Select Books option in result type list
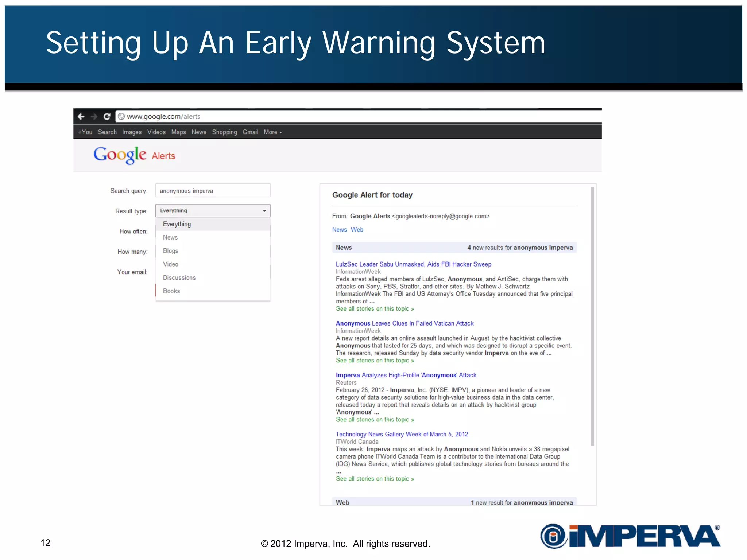Image resolution: width=747 pixels, height=560 pixels. pos(213,291)
